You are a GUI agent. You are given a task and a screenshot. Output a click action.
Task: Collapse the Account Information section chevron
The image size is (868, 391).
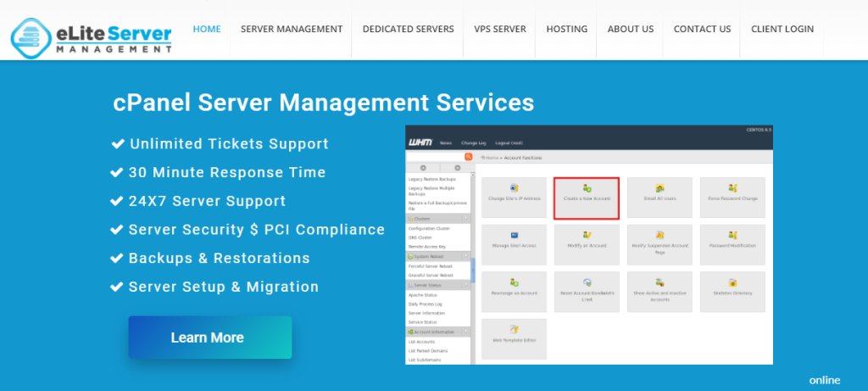pyautogui.click(x=465, y=332)
